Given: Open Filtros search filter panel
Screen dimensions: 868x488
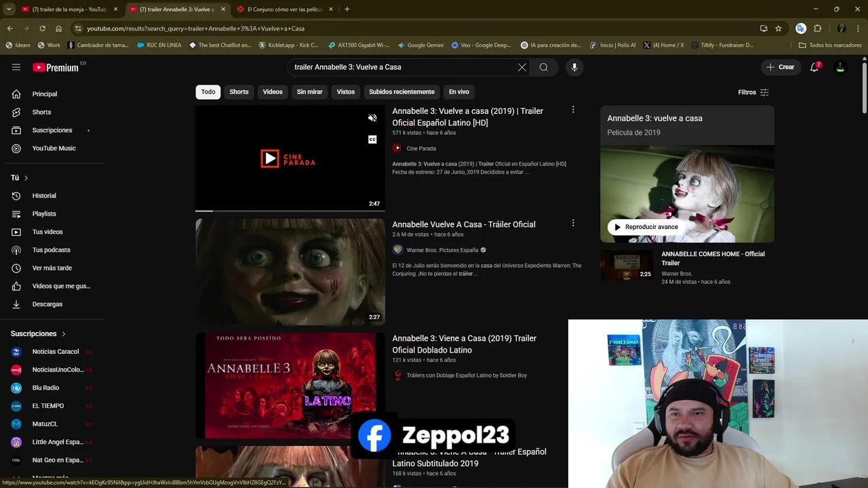Looking at the screenshot, I should tap(753, 92).
